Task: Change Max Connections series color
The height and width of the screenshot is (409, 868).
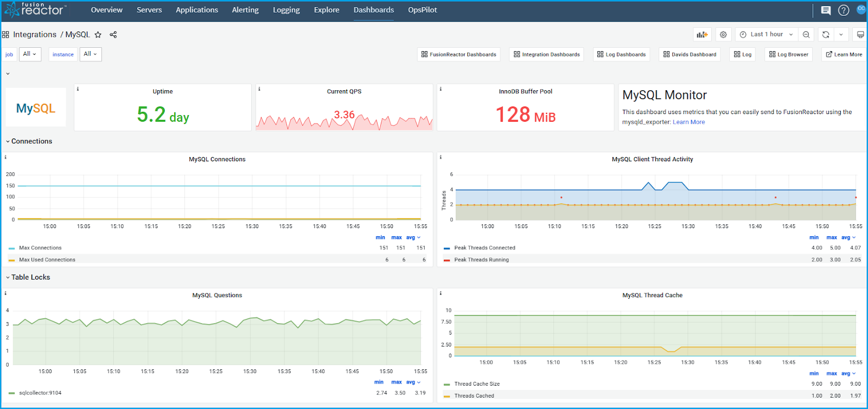Action: [12, 248]
